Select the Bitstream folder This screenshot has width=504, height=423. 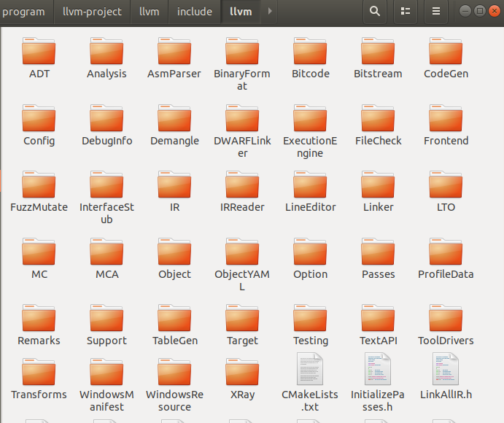(x=378, y=58)
